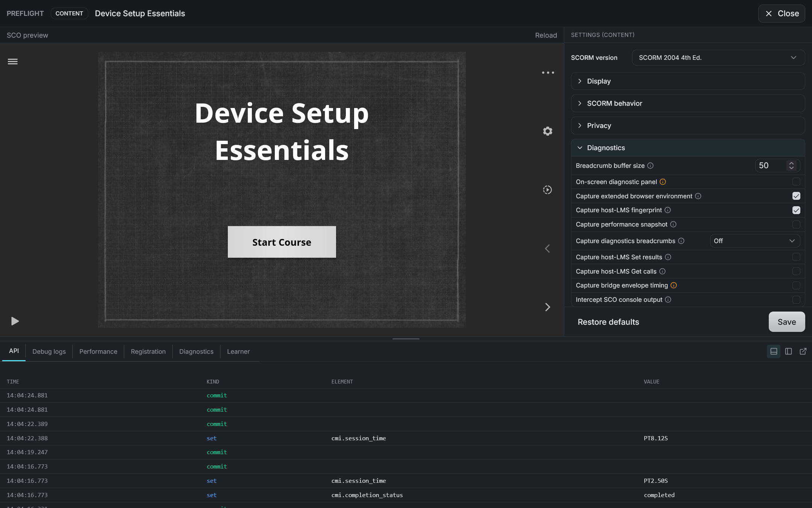The height and width of the screenshot is (508, 812).
Task: Show warning info for On-screen diagnostic panel
Action: [x=663, y=182]
